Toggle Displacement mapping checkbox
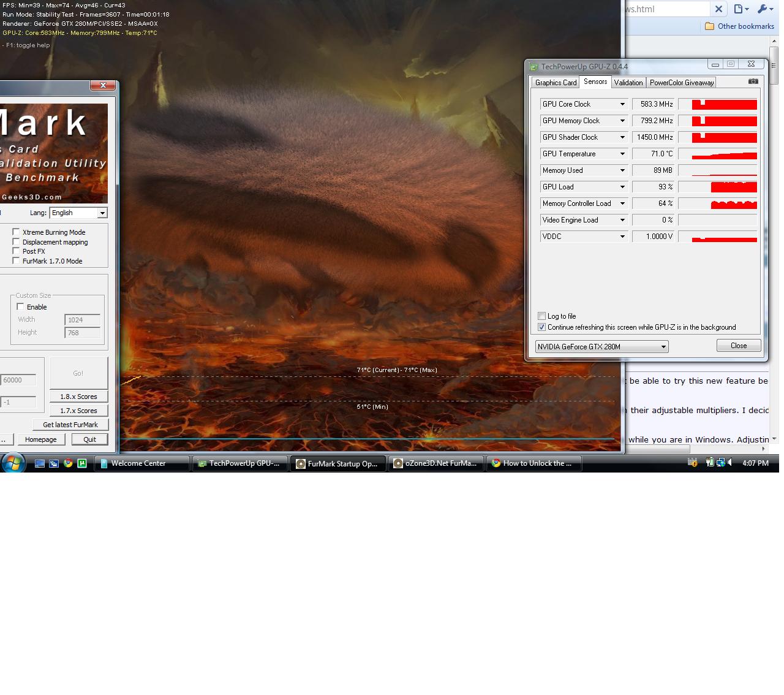Viewport: 784px width, 695px height. click(16, 241)
